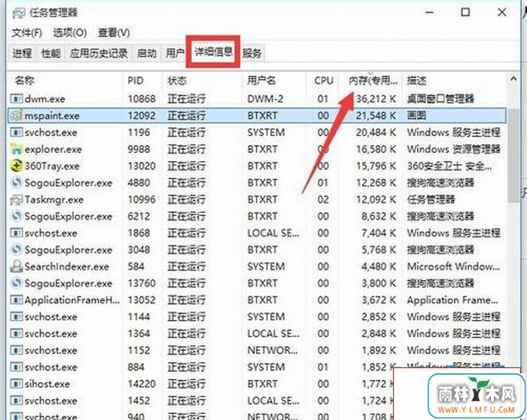
Task: Click the SearchIndexer.exe process icon
Action: click(x=16, y=266)
